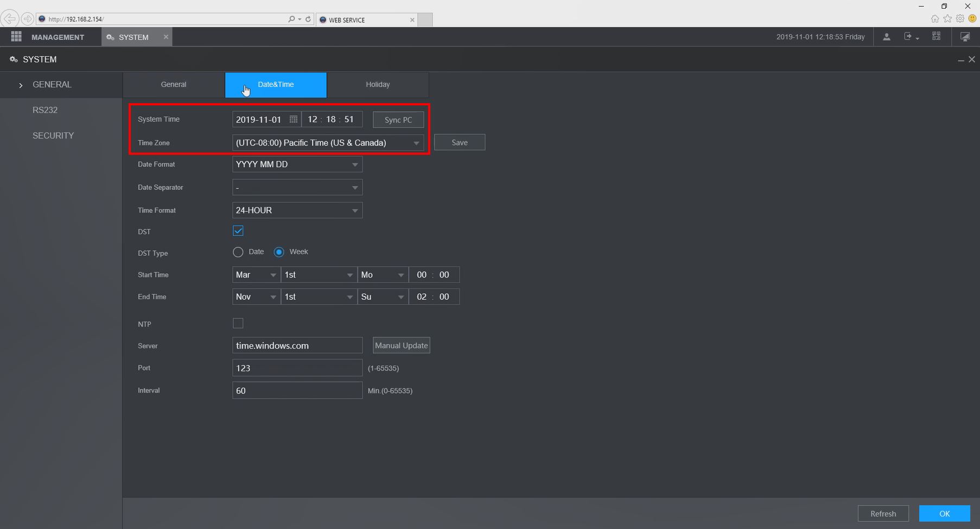980x529 pixels.
Task: Click the NTP Server input field
Action: coord(297,346)
